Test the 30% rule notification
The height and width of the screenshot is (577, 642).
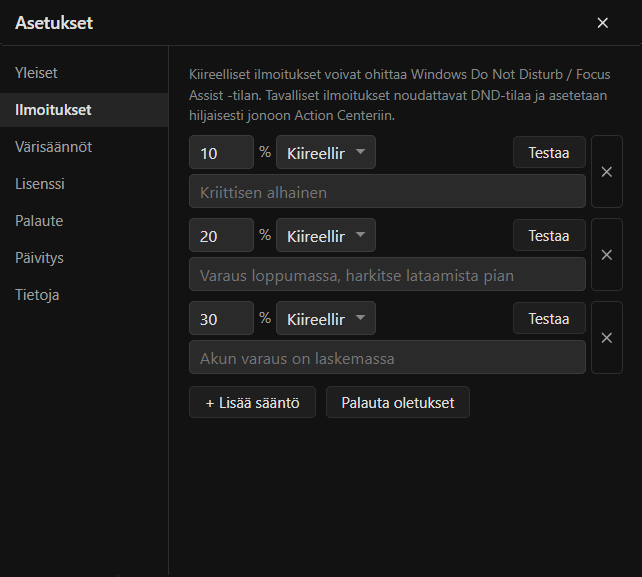click(549, 318)
